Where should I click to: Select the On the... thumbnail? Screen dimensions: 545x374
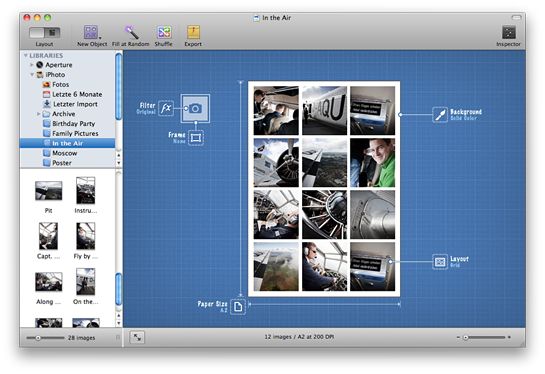pos(86,282)
